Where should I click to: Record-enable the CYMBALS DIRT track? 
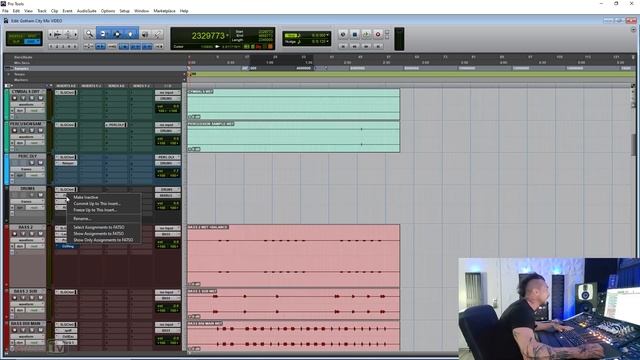15,98
